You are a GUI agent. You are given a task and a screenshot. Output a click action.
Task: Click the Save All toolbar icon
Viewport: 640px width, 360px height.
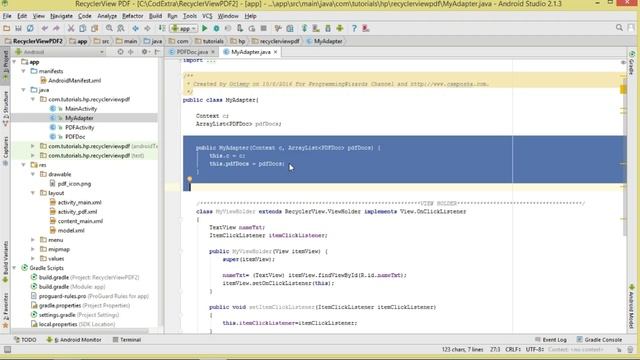pos(18,28)
